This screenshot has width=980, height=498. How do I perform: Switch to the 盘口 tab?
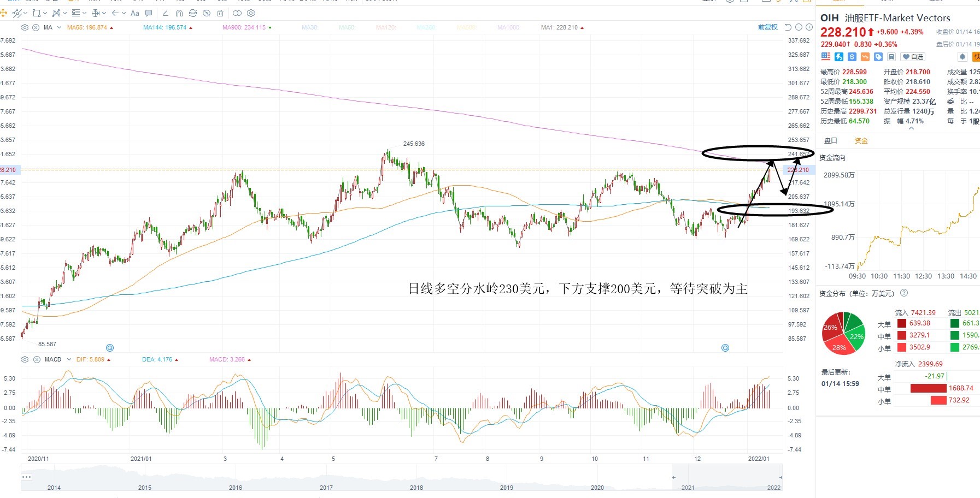coord(831,140)
